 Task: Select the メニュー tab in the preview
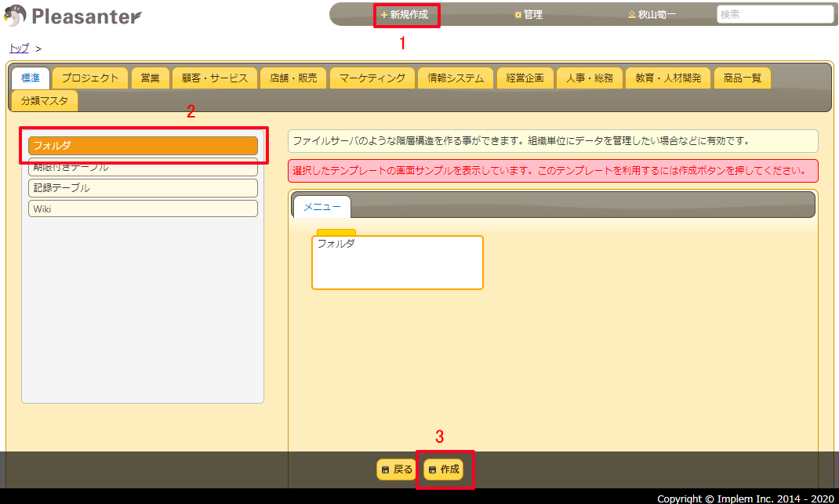(321, 206)
